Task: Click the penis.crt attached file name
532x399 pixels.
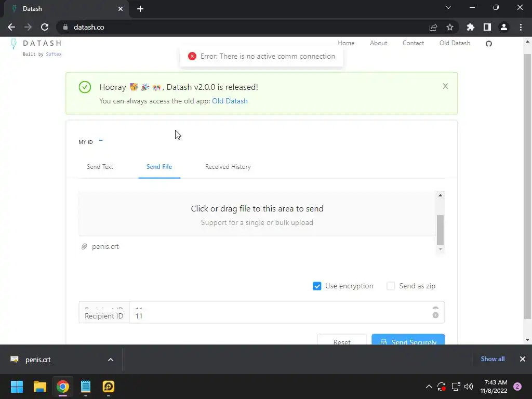Action: (105, 247)
